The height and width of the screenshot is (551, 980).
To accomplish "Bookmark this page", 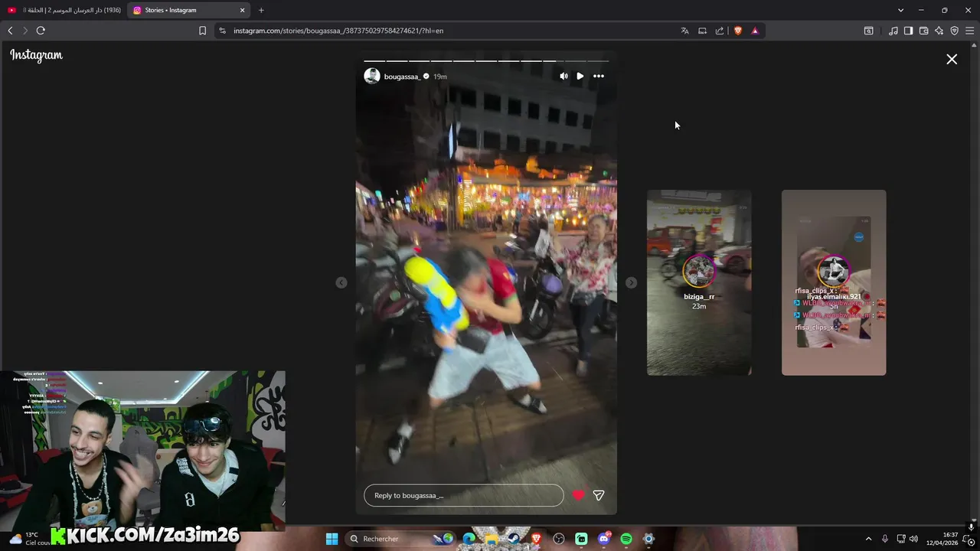I will click(x=202, y=31).
